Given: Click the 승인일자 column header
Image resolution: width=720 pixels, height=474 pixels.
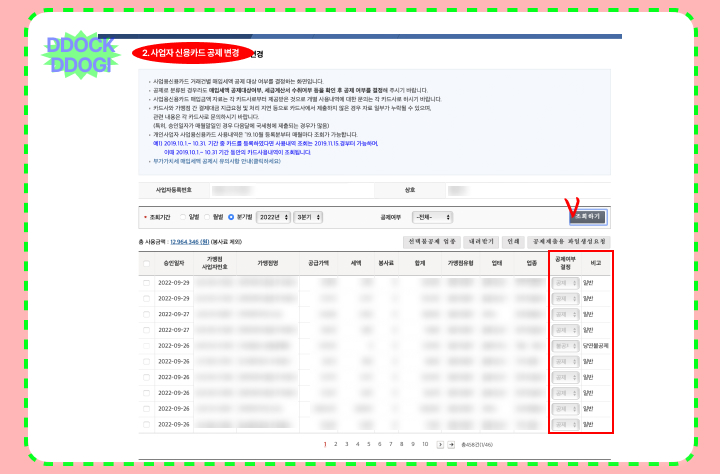Looking at the screenshot, I should (x=174, y=264).
